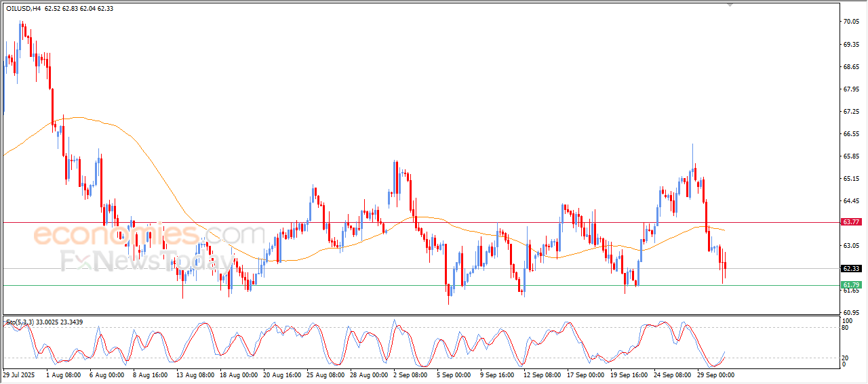The height and width of the screenshot is (384, 868).
Task: Click the 29 Jul 2025 date label
Action: click(18, 375)
